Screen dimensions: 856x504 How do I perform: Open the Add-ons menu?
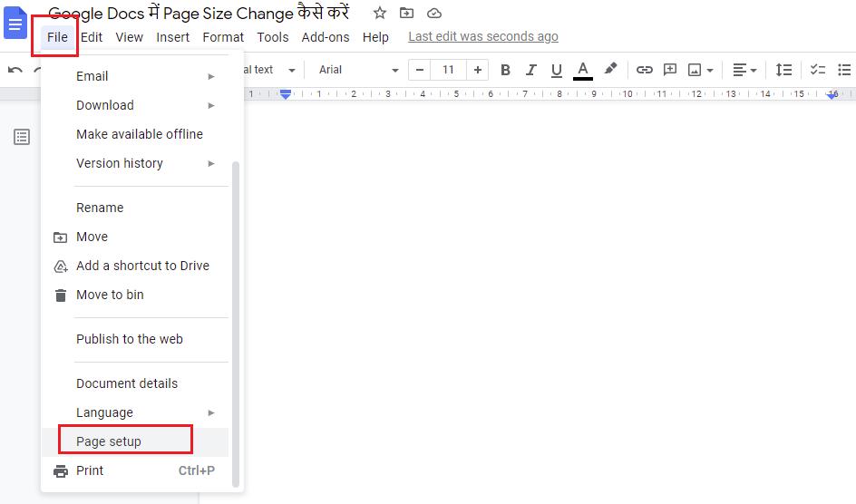326,37
